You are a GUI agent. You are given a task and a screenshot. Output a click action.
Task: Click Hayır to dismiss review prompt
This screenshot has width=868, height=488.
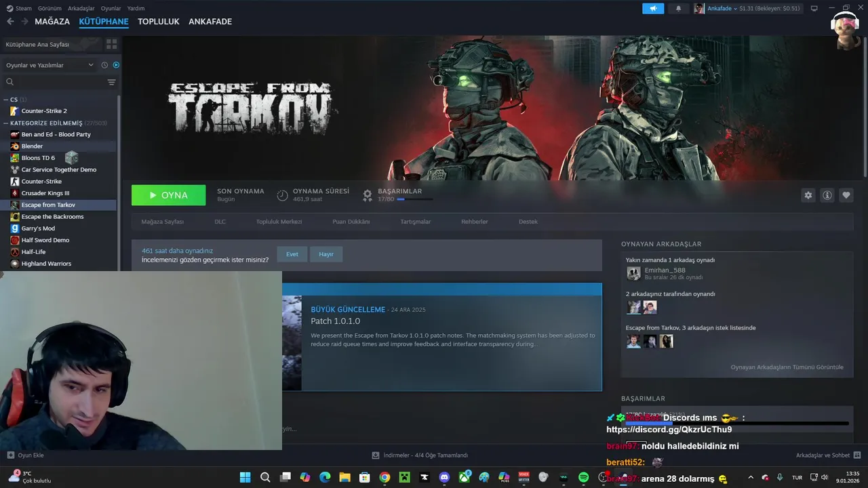pyautogui.click(x=326, y=254)
